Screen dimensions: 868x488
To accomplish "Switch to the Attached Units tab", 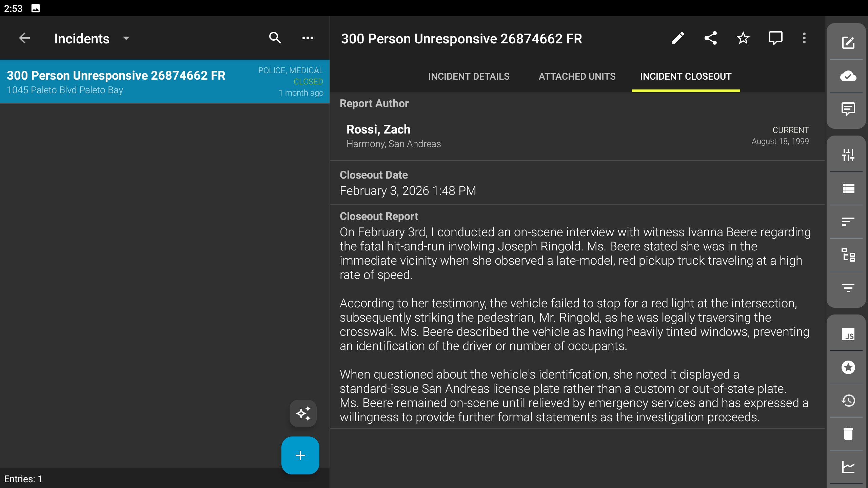I will 577,77.
